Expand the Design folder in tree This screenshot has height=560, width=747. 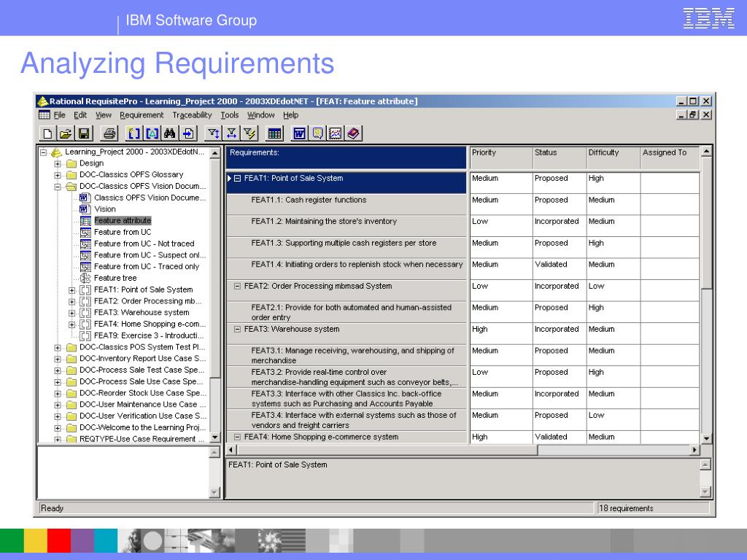pos(58,163)
